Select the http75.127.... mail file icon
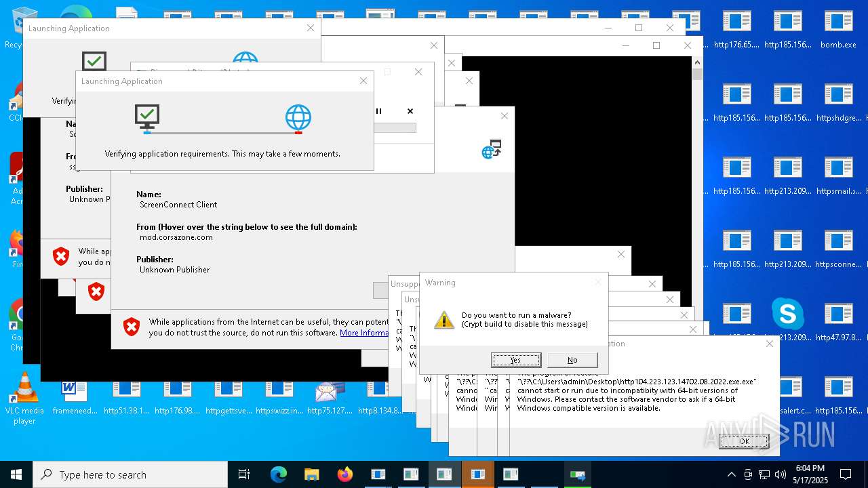Image resolution: width=868 pixels, height=488 pixels. coord(330,391)
